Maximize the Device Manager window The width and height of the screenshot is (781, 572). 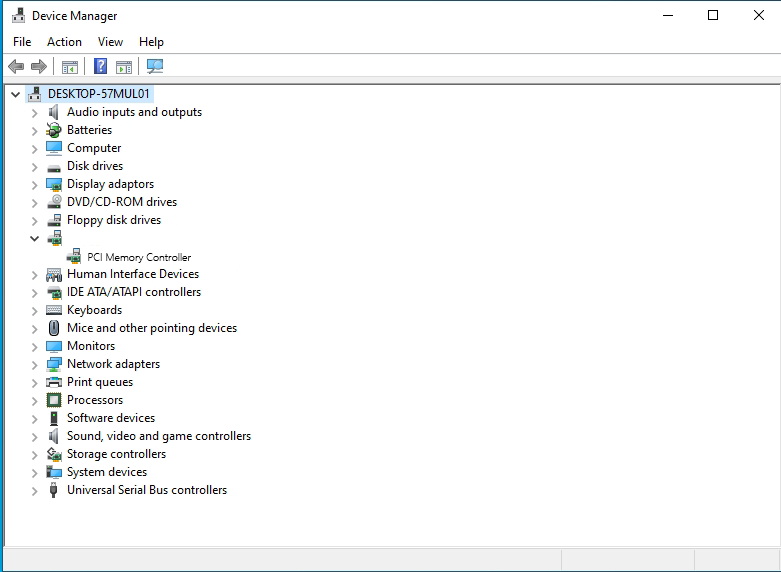(x=713, y=15)
